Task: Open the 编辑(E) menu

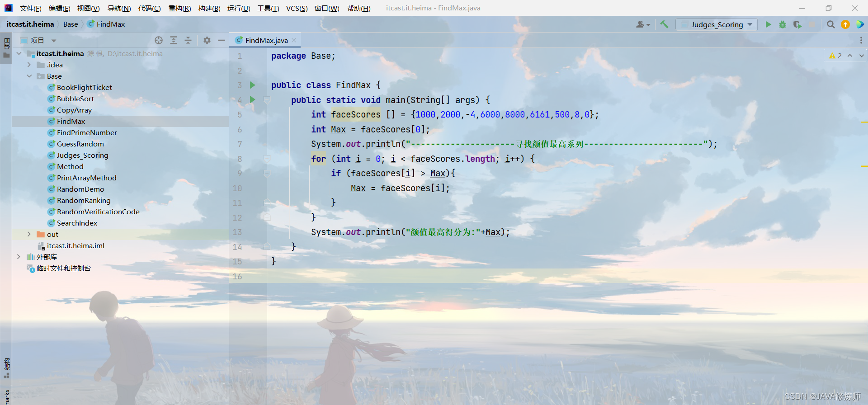Action: point(59,8)
